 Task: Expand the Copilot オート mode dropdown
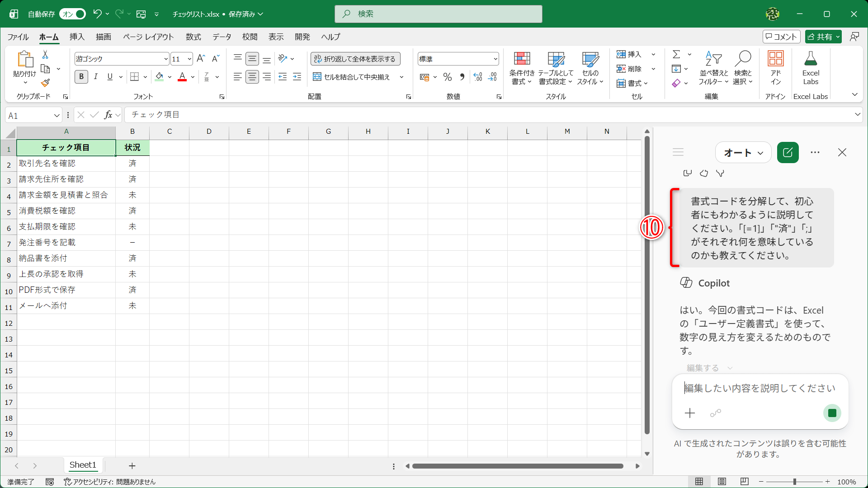pos(744,153)
